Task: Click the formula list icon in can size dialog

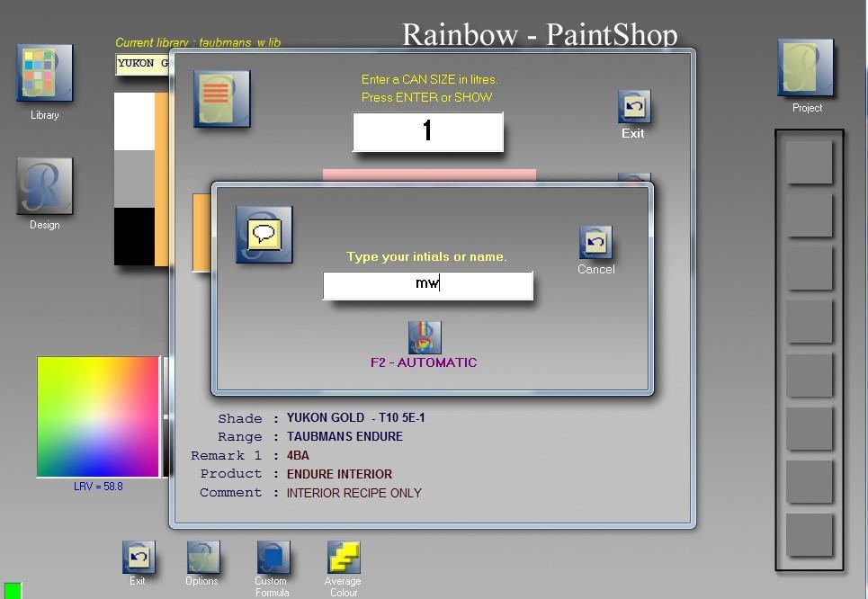Action: coord(221,99)
